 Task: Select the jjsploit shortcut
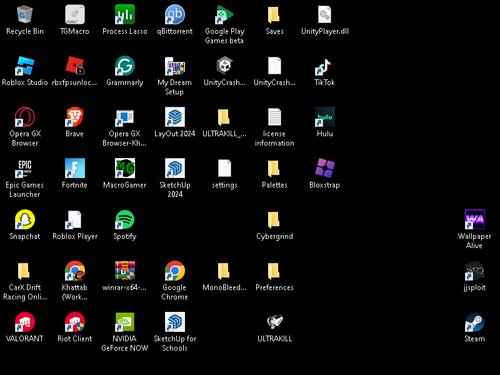pyautogui.click(x=475, y=271)
